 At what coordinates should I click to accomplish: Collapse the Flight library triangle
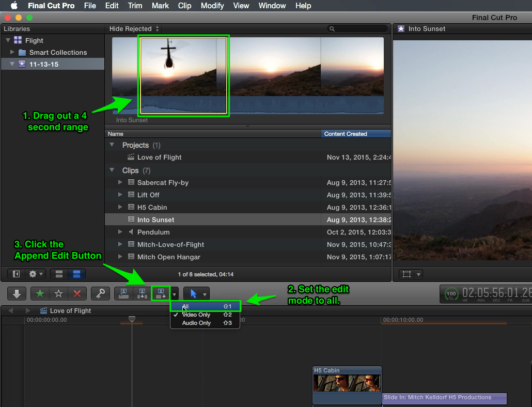(x=8, y=40)
